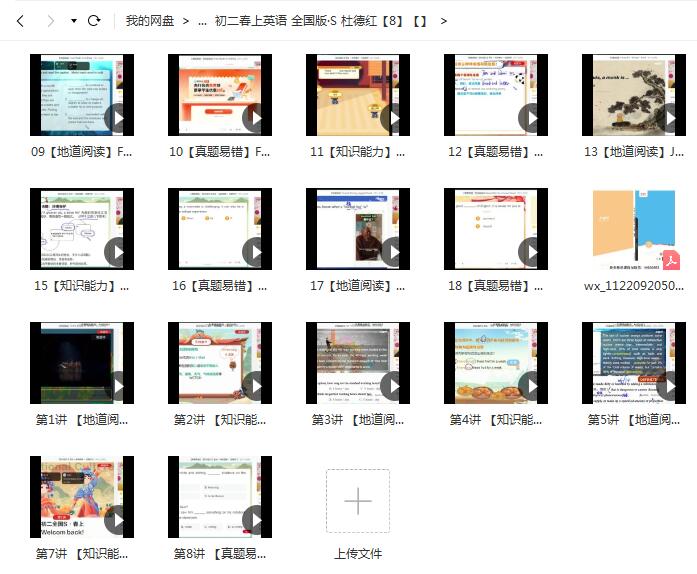697x574 pixels.
Task: Expand the collapsed breadcrumb ellipsis
Action: [x=202, y=21]
